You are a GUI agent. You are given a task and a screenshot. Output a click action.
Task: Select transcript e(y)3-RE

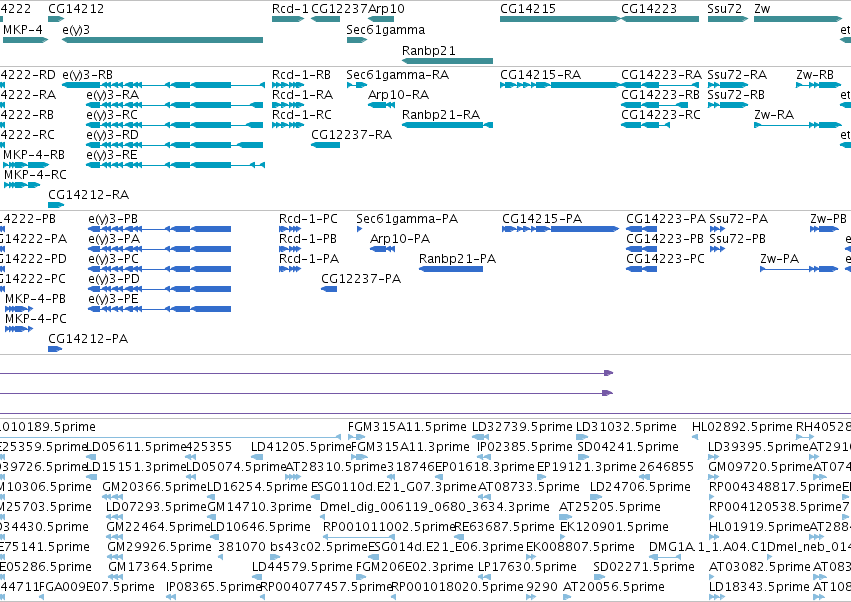(175, 165)
